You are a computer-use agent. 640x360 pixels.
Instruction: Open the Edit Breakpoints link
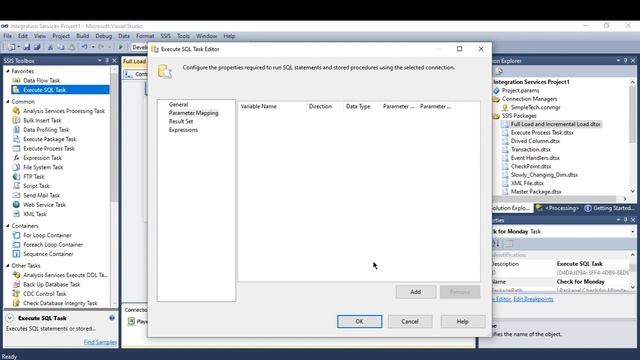point(533,299)
